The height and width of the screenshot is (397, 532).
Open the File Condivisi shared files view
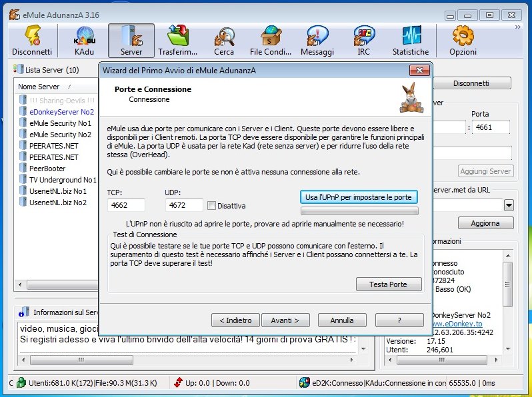271,41
